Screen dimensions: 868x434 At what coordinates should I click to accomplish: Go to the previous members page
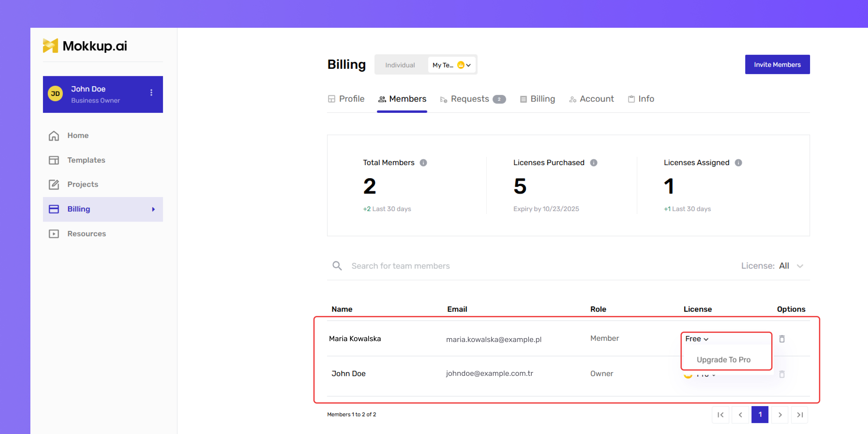click(740, 415)
